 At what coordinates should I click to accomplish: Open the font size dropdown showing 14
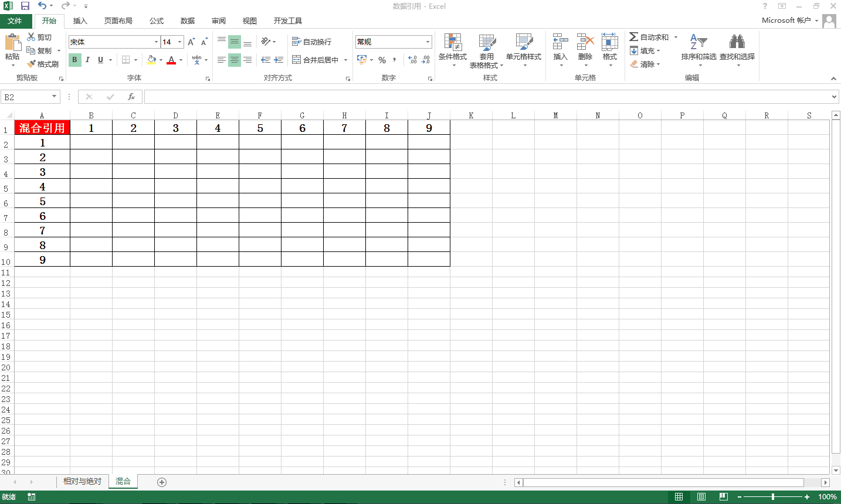pyautogui.click(x=179, y=42)
